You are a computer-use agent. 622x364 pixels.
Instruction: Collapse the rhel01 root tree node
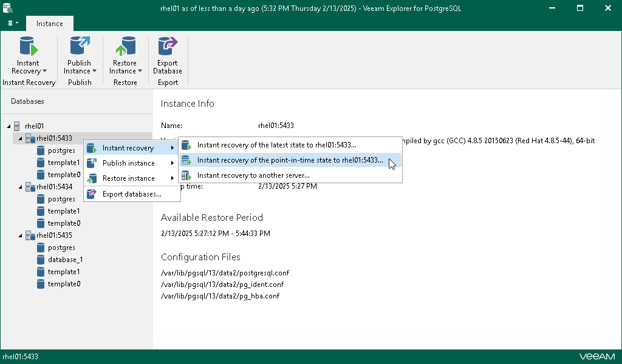[9, 126]
